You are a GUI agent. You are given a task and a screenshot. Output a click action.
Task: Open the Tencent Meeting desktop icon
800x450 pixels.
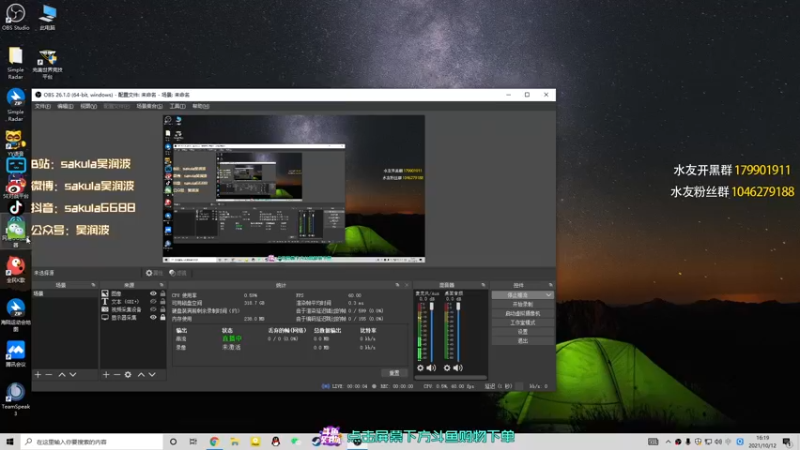click(x=15, y=354)
